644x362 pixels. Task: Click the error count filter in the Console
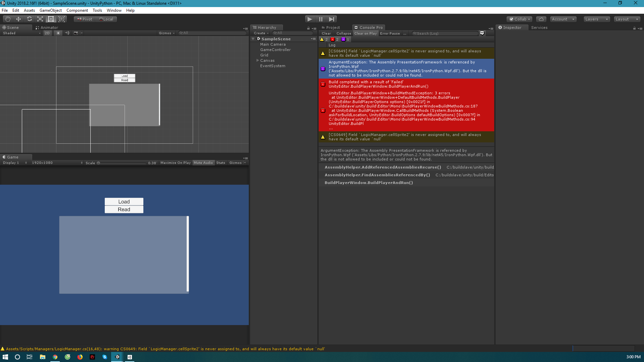pos(334,39)
